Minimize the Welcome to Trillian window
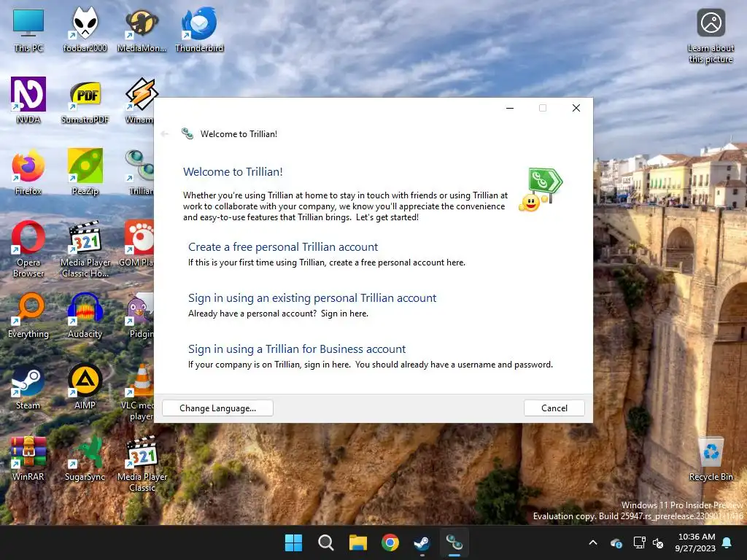 pos(510,108)
